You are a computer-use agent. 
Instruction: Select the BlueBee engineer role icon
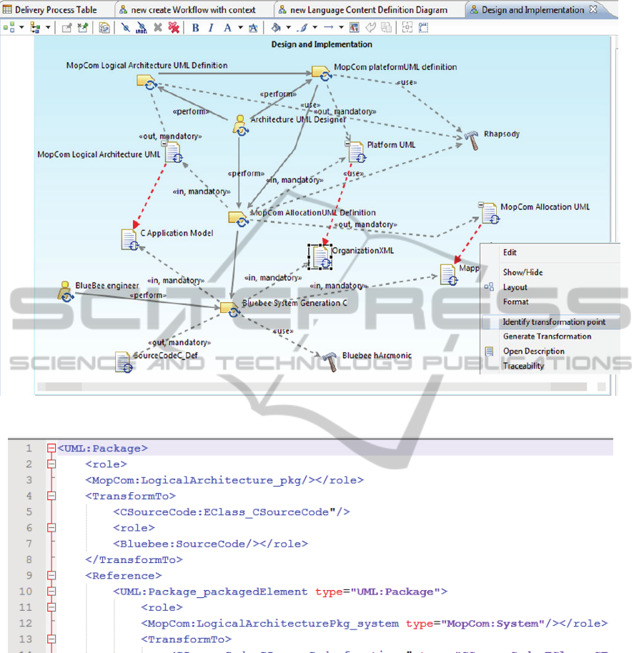point(65,291)
